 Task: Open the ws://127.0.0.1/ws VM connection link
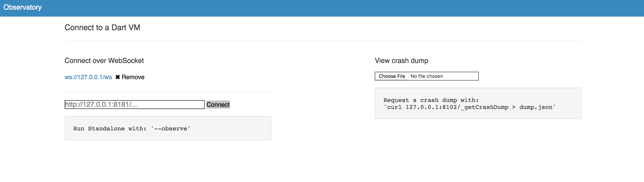(88, 77)
